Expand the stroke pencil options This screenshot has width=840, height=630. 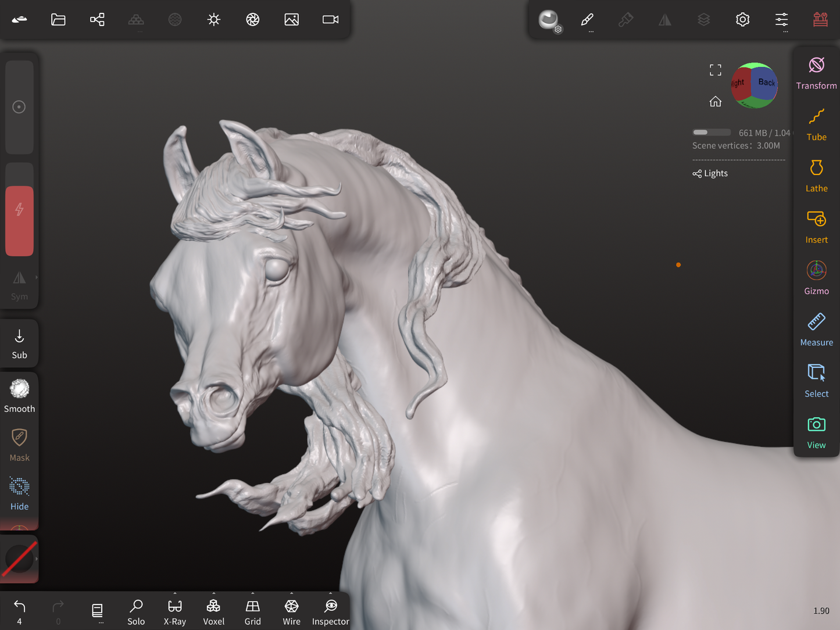587,20
